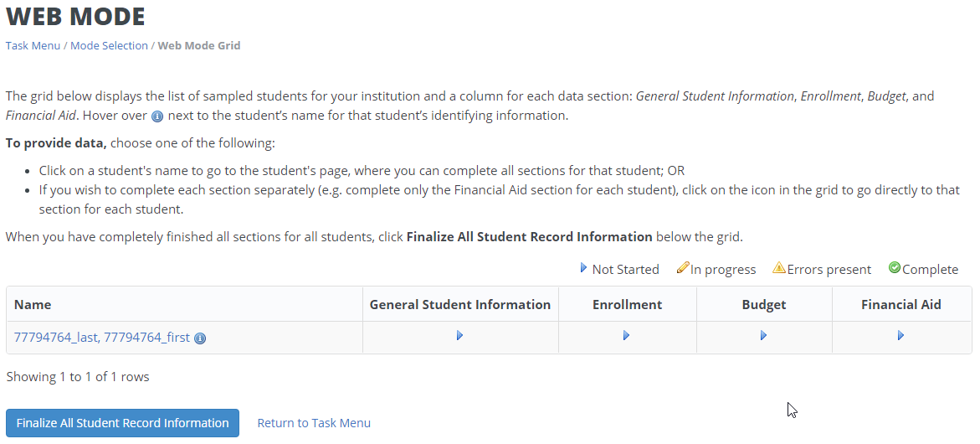Screen dimensions: 980x444
Task: Click the Enrollment column header
Action: click(x=627, y=305)
